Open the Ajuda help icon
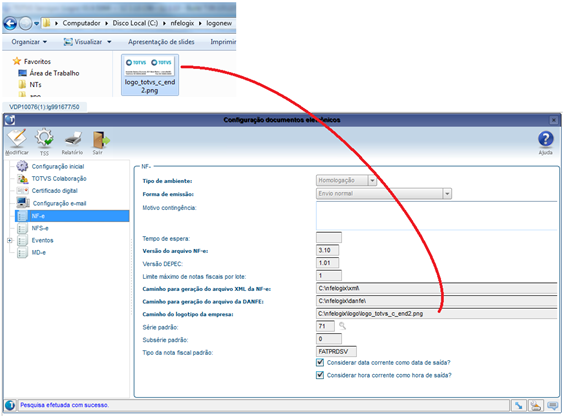This screenshot has height=417, width=566. click(x=545, y=139)
